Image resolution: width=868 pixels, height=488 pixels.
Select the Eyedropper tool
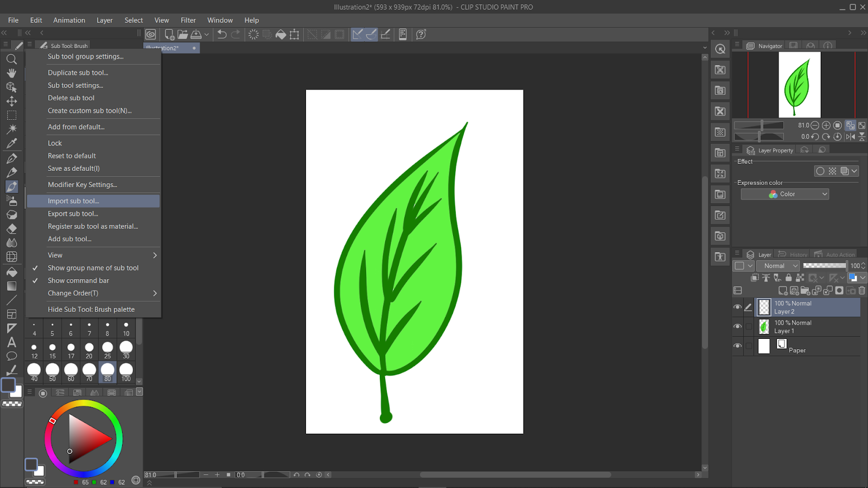11,144
